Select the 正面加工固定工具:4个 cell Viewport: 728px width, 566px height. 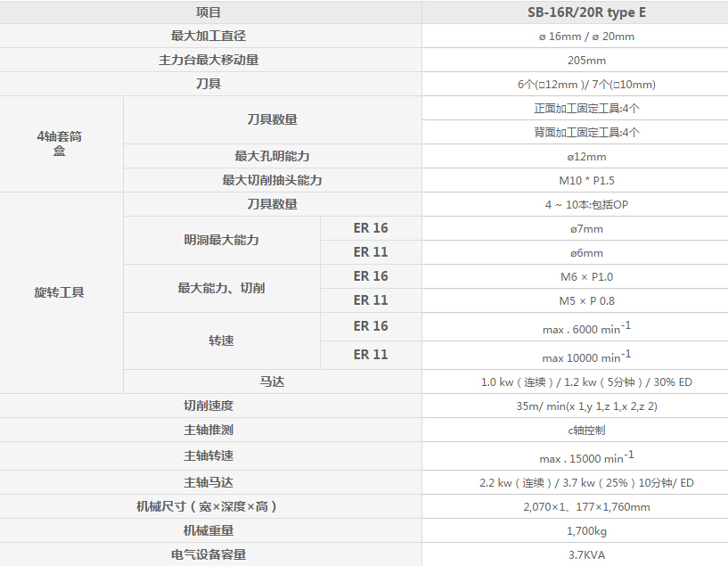(x=574, y=108)
